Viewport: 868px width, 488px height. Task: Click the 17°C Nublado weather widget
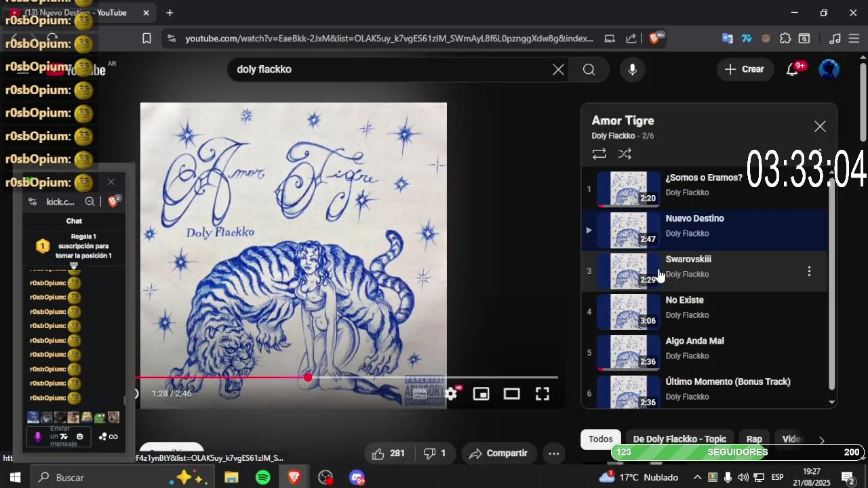639,477
